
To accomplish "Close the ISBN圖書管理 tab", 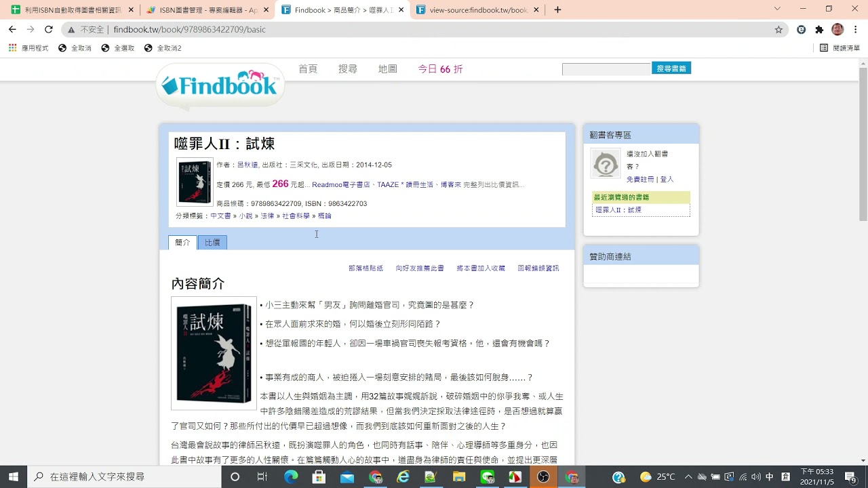I will coord(266,10).
